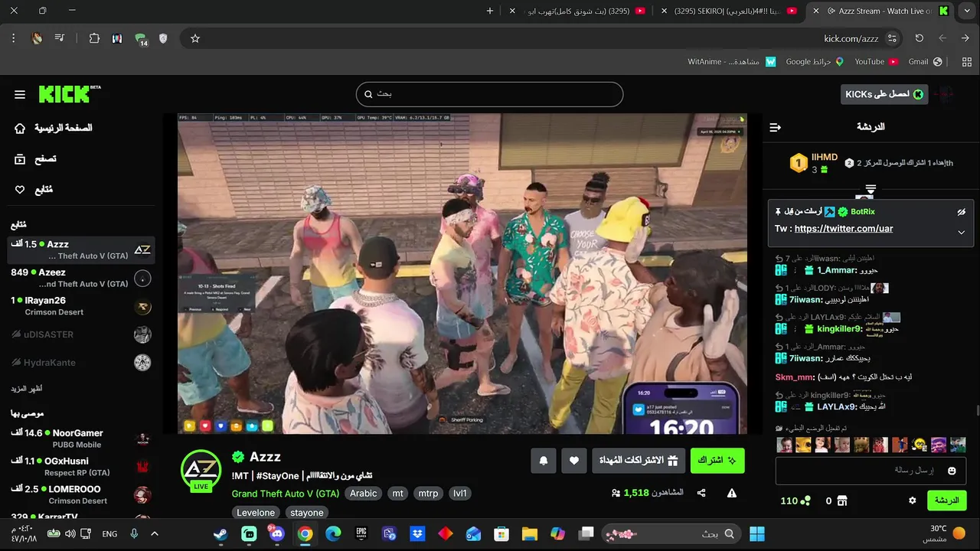980x551 pixels.
Task: Open Steam from the taskbar
Action: (220, 534)
